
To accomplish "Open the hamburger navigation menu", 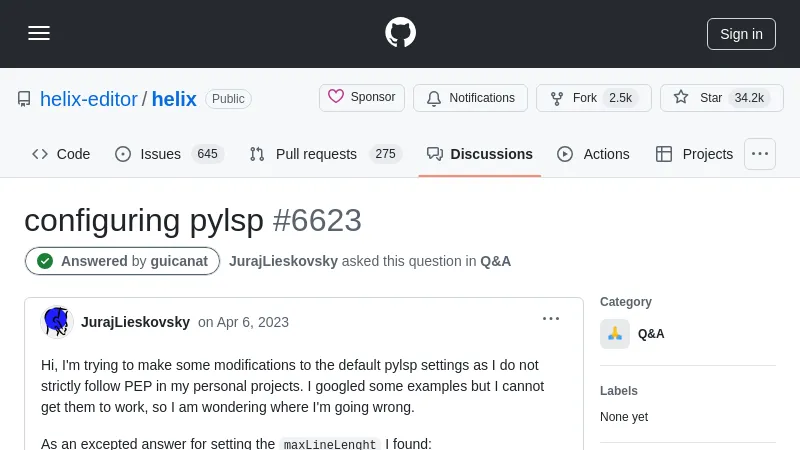I will (x=39, y=33).
